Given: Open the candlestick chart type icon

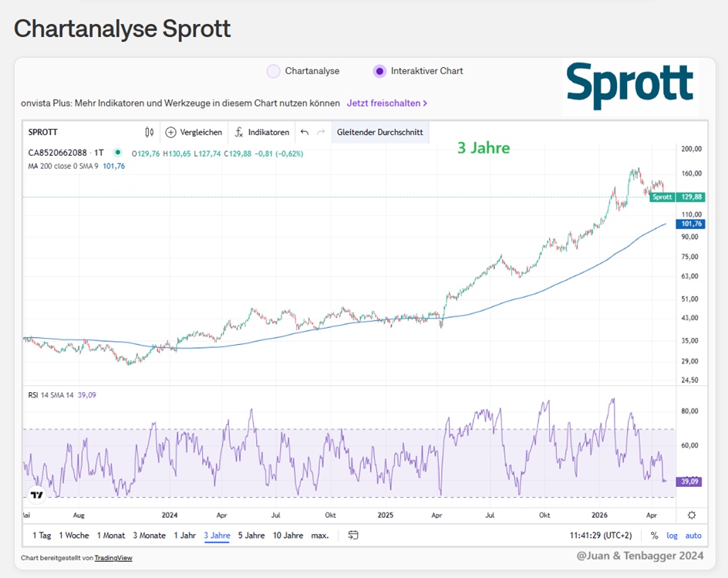Looking at the screenshot, I should [x=149, y=133].
